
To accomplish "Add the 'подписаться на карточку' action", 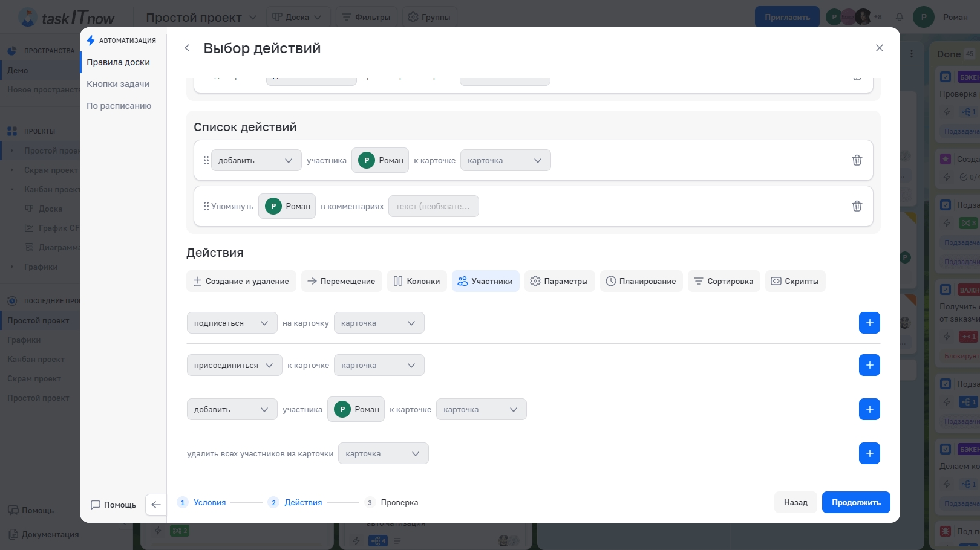I will point(869,323).
